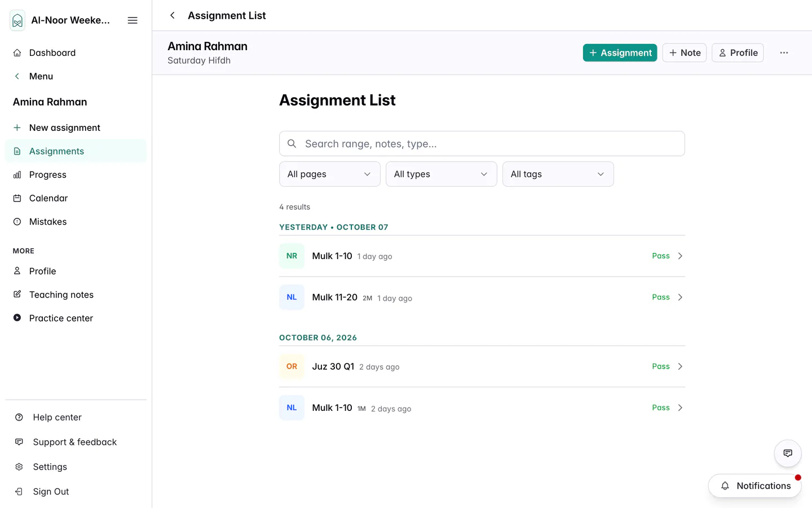Open Calendar from the sidebar
Screen dimensions: 812x508
coord(76,198)
